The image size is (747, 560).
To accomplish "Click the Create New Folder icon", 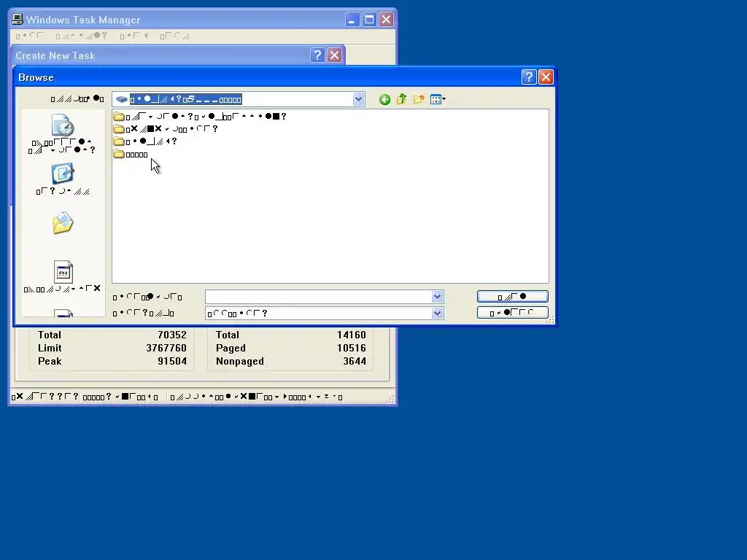I will click(419, 99).
